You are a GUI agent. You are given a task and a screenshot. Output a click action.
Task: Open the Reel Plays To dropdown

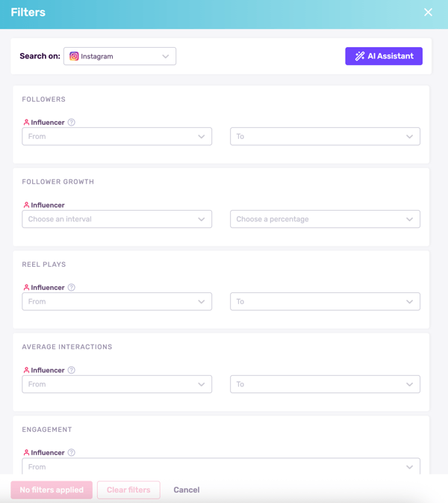coord(325,302)
